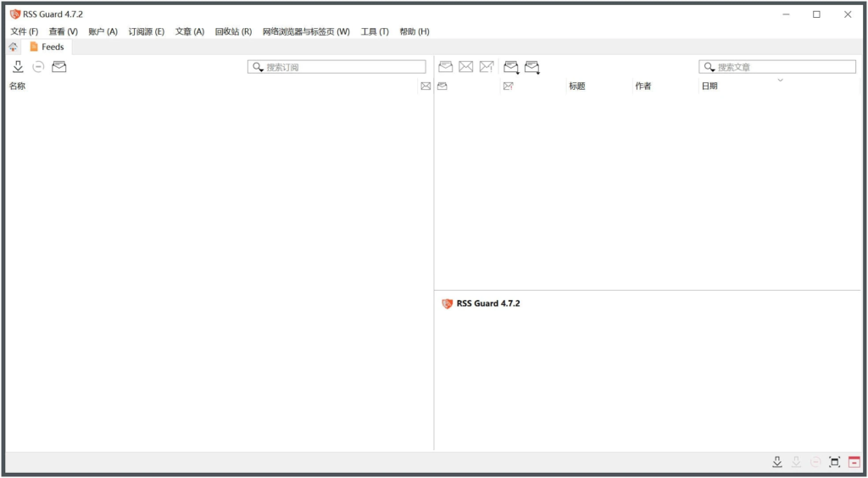The image size is (868, 478).
Task: Open the 工具 (T) menu
Action: coord(375,31)
